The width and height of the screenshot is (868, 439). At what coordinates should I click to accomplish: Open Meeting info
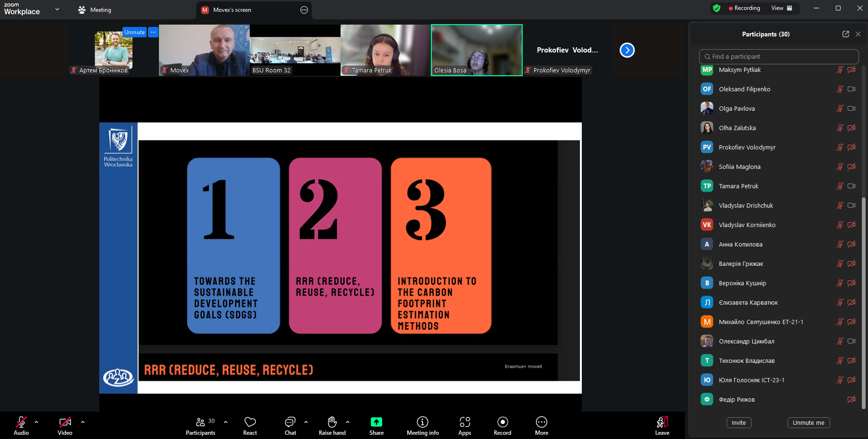(422, 425)
